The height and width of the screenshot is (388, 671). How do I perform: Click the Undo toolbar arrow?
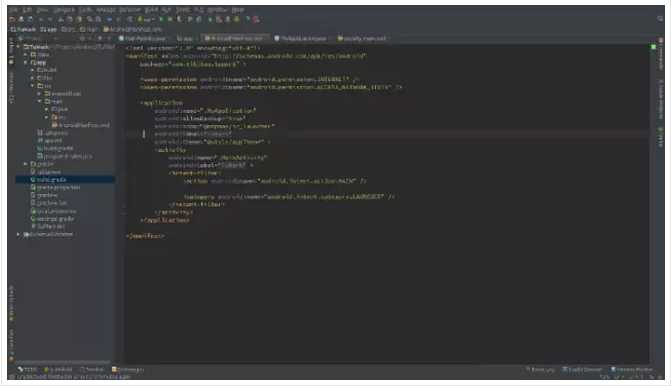pos(41,19)
